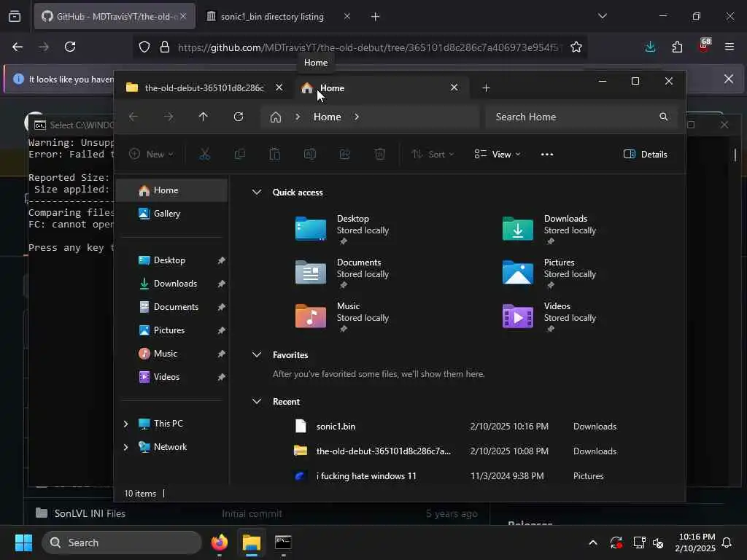Click the home icon in the address breadcrumb

point(275,117)
